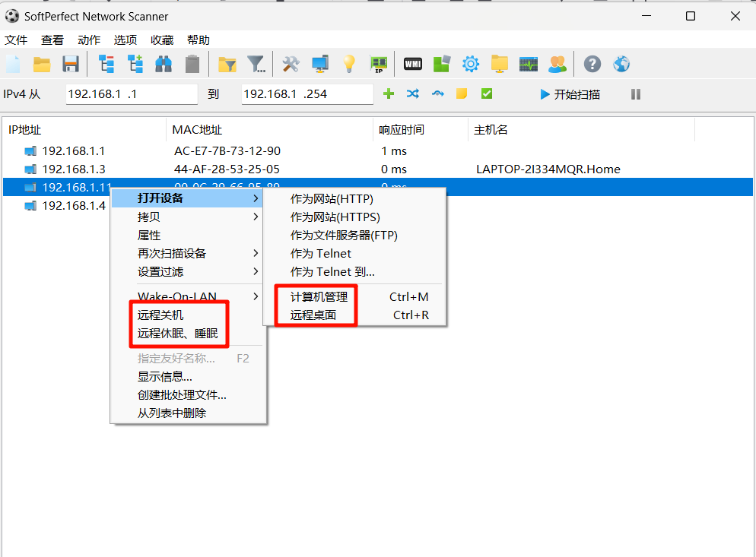Open device 作为网站(HTTPS)

(x=354, y=217)
